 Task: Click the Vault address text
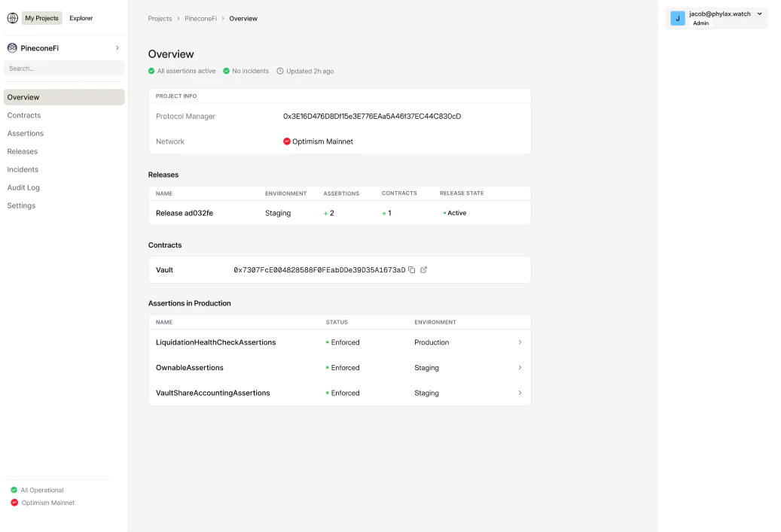point(319,269)
